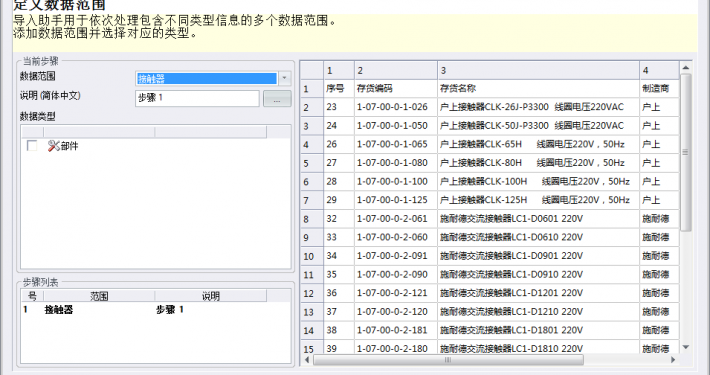Screen dimensions: 710x375
Task: Select cell 1-07-00-0-1-125
Action: 396,200
